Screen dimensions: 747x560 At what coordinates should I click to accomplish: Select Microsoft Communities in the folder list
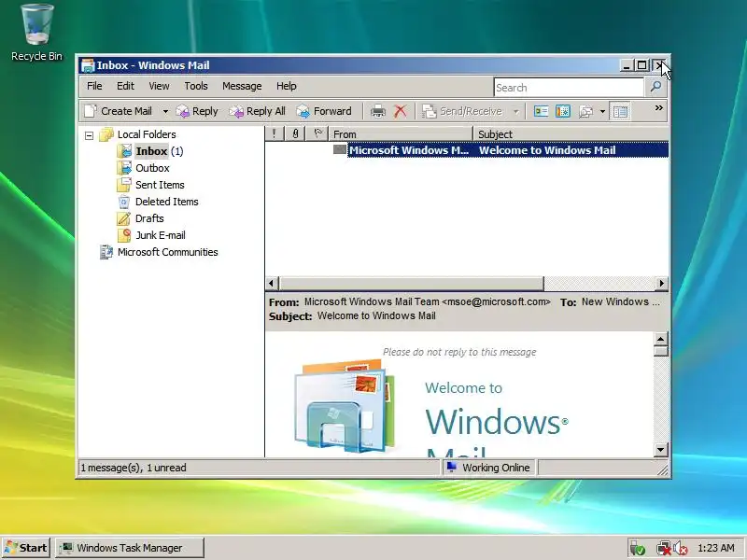pos(168,252)
